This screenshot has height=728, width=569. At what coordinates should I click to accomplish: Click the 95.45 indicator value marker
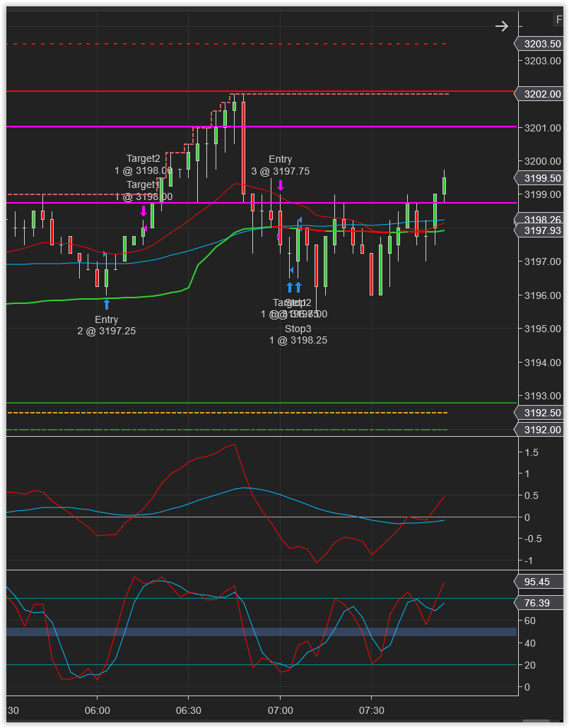click(x=539, y=582)
